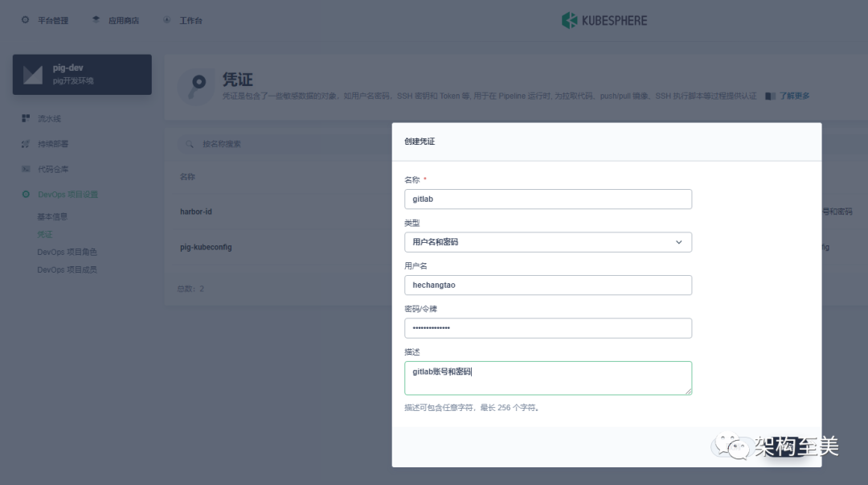Open DevOps 项目角色 roles page

click(67, 253)
